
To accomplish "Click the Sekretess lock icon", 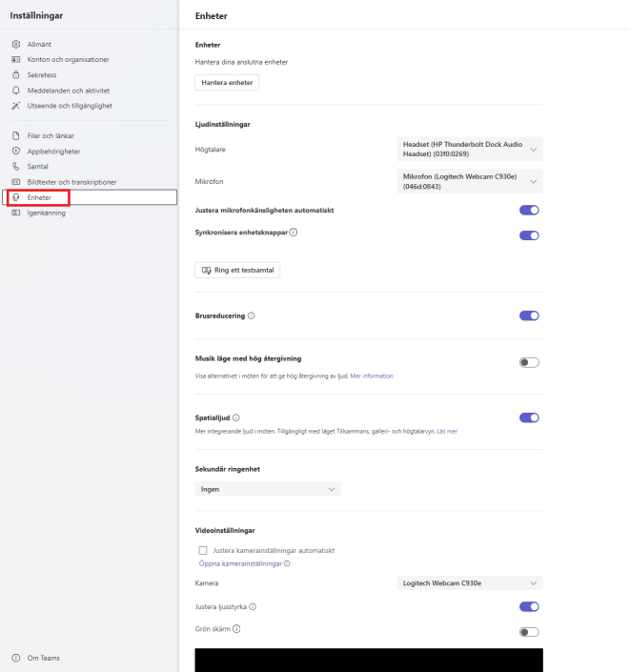I will (x=16, y=74).
